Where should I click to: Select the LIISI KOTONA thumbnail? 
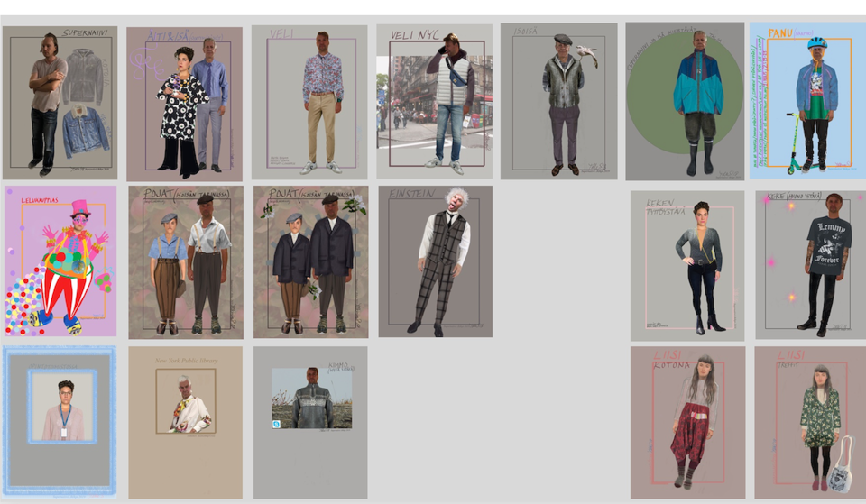(x=687, y=423)
